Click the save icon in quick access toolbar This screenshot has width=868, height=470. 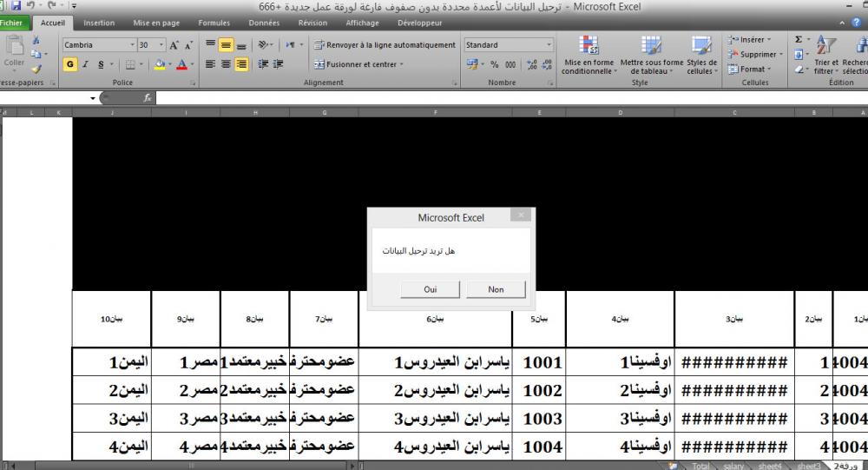(x=16, y=6)
